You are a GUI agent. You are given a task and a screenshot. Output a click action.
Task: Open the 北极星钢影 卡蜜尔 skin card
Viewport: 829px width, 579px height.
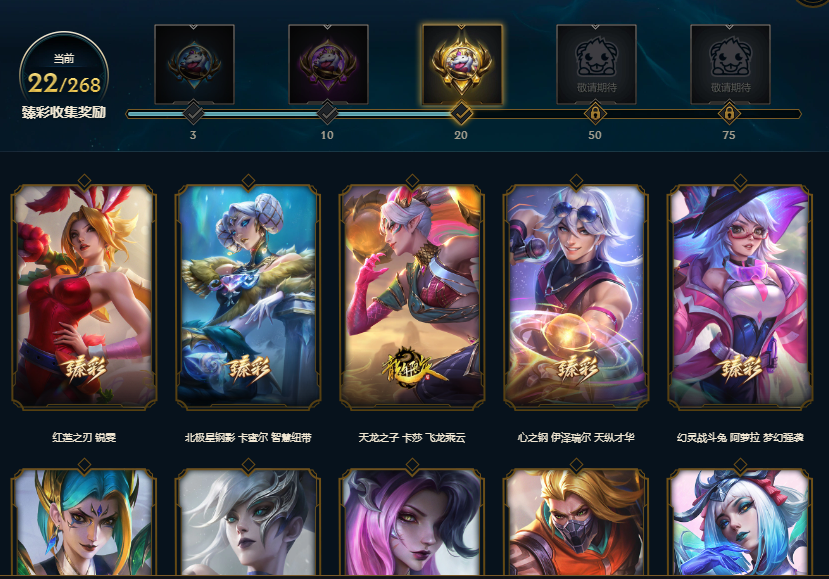point(248,297)
